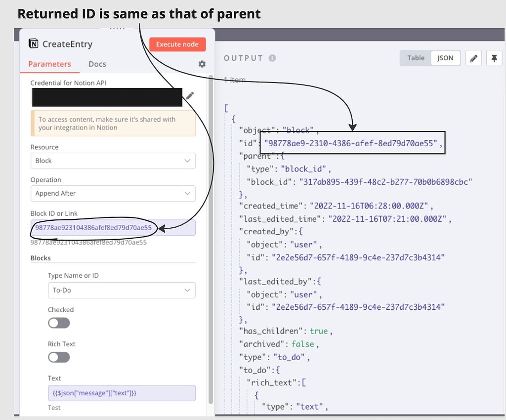506x420 pixels.
Task: Open the Resource dropdown showing Block
Action: pos(113,161)
